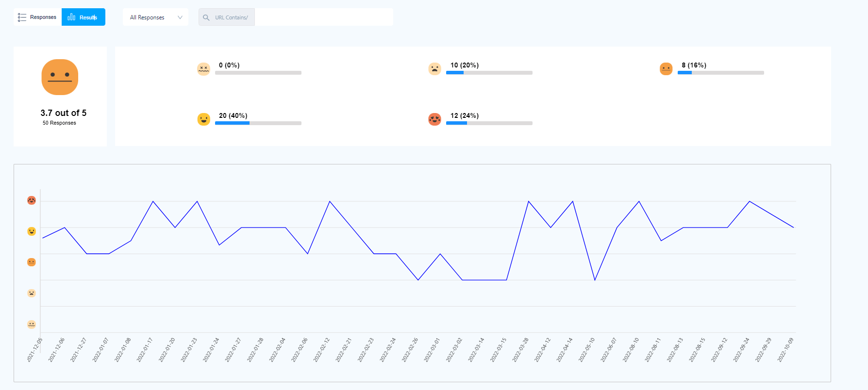
Task: Click the 2022-04-12 axis date
Action: click(543, 350)
